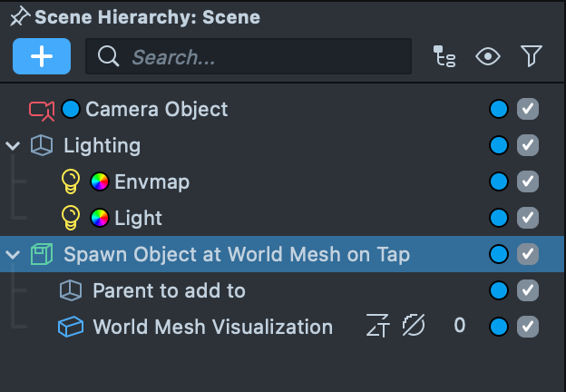Collapse the Lighting group
566x392 pixels.
[13, 145]
